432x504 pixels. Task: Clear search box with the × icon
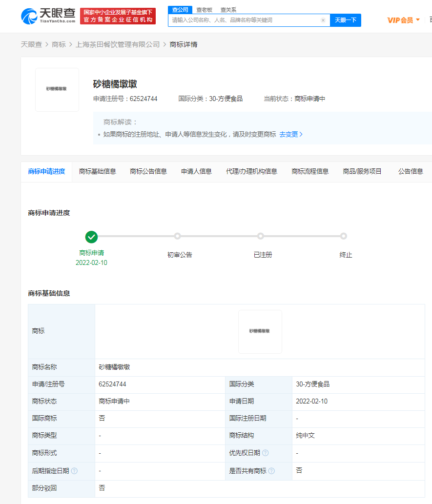(323, 20)
